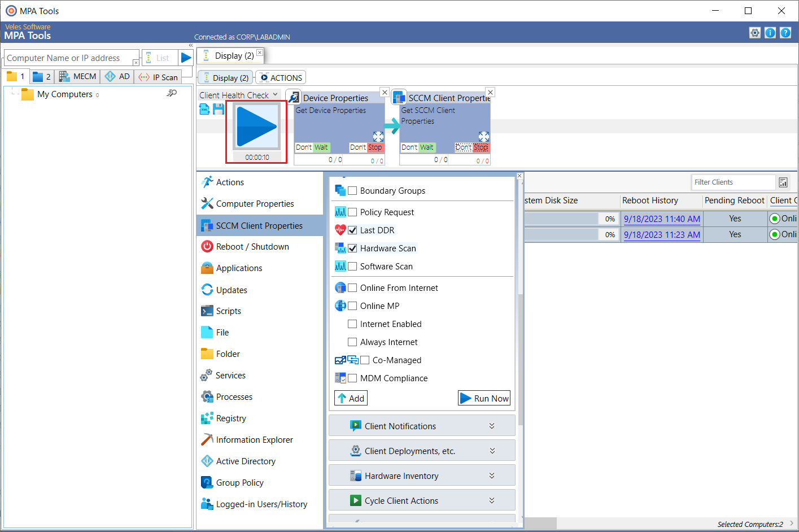Open the help question mark icon
The height and width of the screenshot is (532, 799).
click(785, 33)
